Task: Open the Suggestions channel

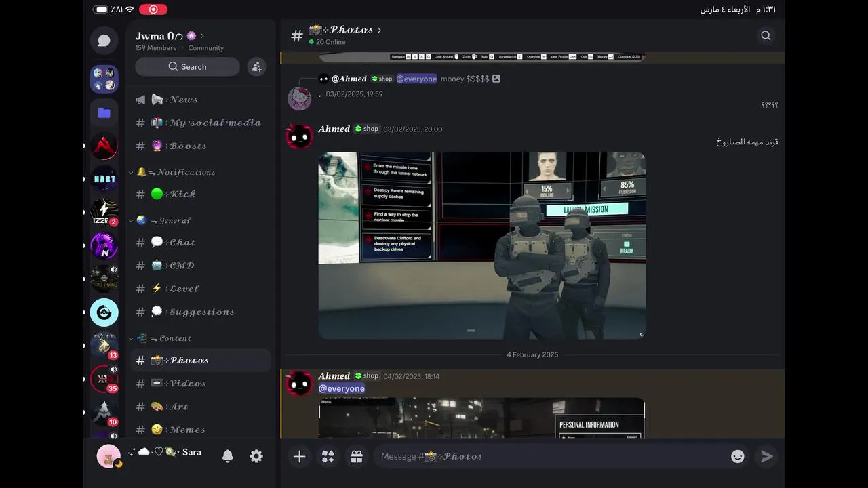Action: pyautogui.click(x=201, y=312)
